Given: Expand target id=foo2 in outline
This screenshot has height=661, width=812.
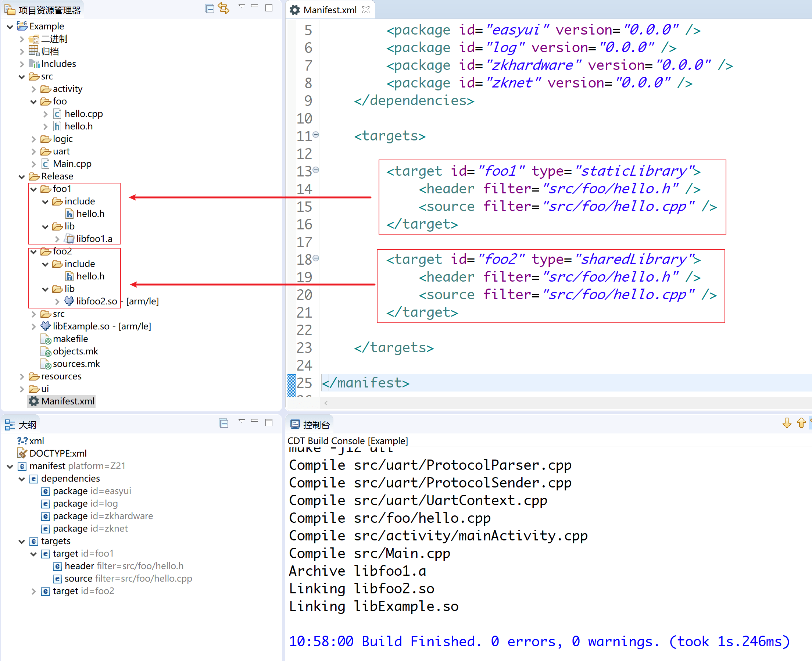Looking at the screenshot, I should tap(33, 591).
